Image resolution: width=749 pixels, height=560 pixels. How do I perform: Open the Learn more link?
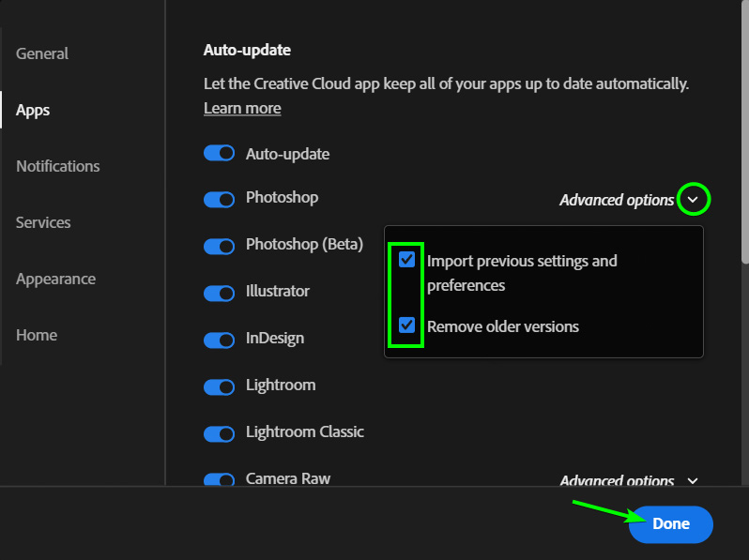[242, 109]
